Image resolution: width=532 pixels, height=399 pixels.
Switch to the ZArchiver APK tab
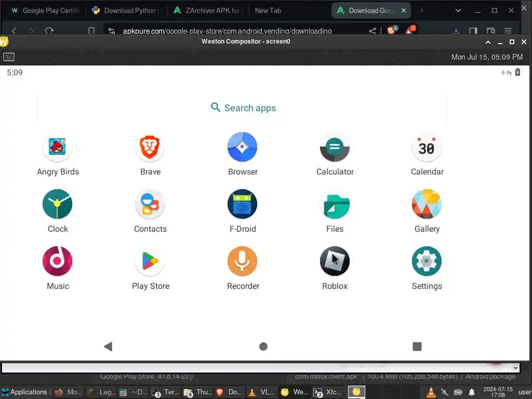pyautogui.click(x=208, y=10)
